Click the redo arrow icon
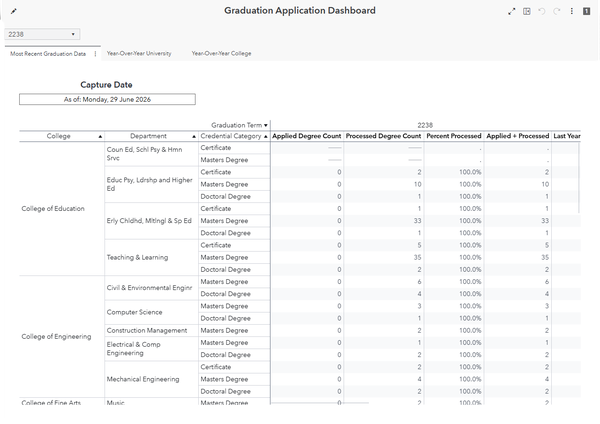The image size is (600, 424). [557, 11]
